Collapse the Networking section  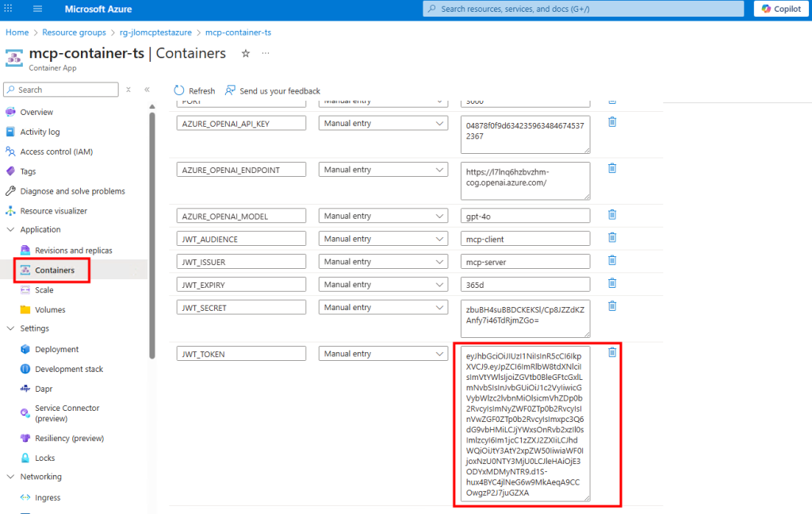(10, 477)
